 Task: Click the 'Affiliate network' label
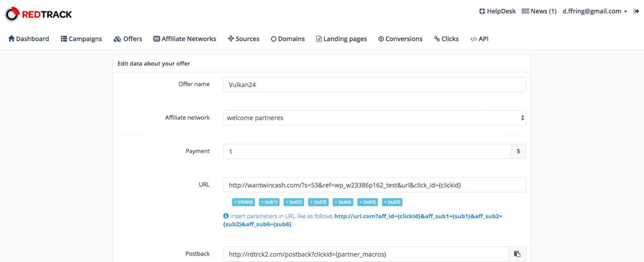pos(188,118)
